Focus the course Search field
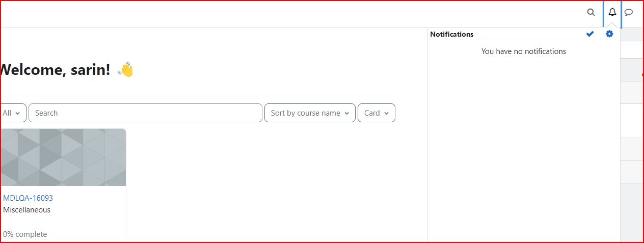Screen dimensions: 644x243 [x=145, y=113]
